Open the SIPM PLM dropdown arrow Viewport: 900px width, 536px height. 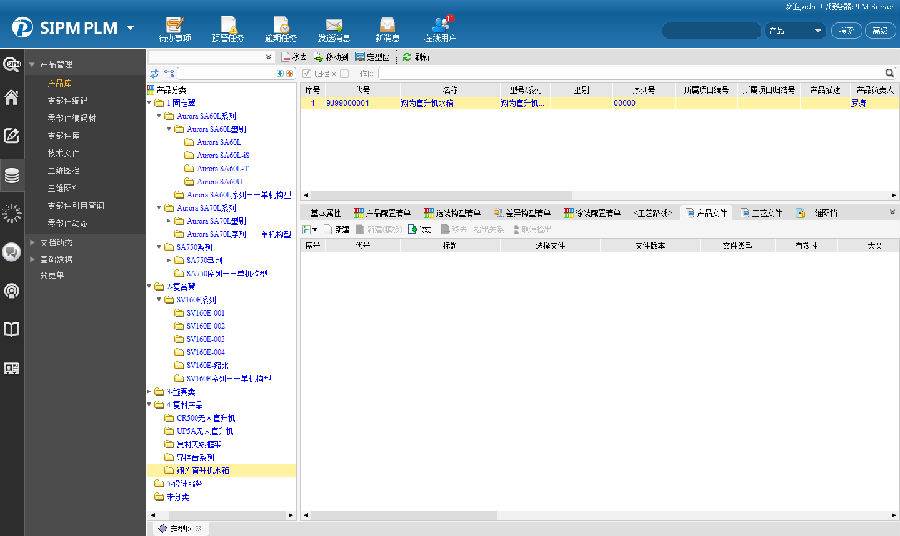(x=131, y=29)
